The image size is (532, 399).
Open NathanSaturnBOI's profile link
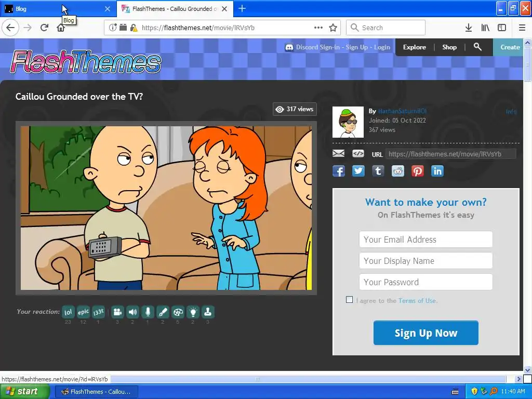[x=402, y=111]
